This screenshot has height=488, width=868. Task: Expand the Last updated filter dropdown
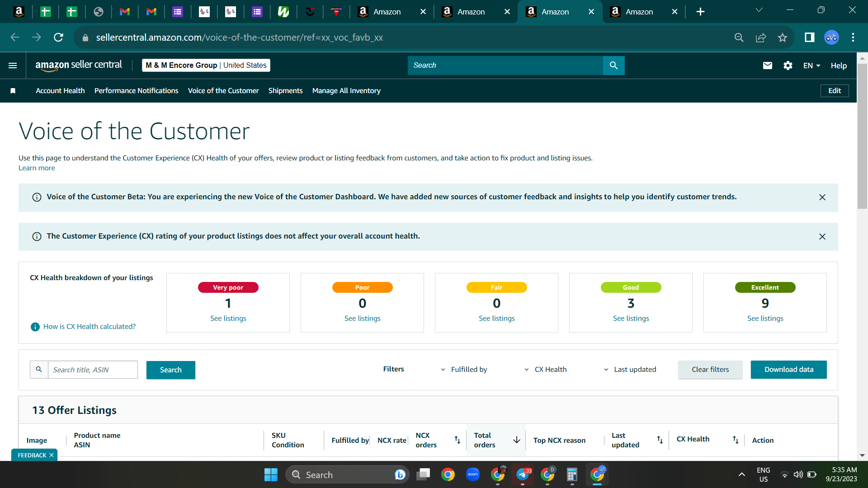[630, 370]
